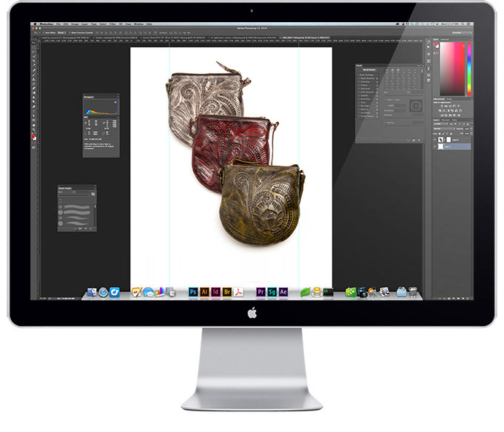The image size is (504, 432).
Task: Add a Color Balance adjustment
Action: coord(444,111)
